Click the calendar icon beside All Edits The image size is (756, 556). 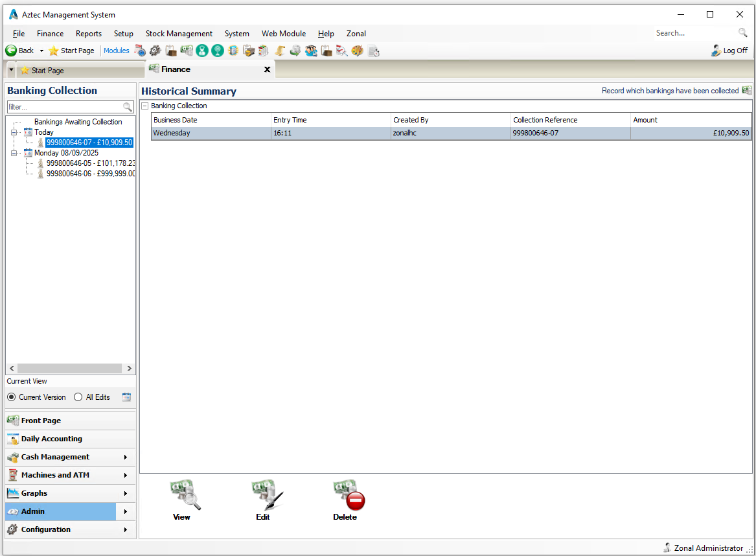click(126, 397)
